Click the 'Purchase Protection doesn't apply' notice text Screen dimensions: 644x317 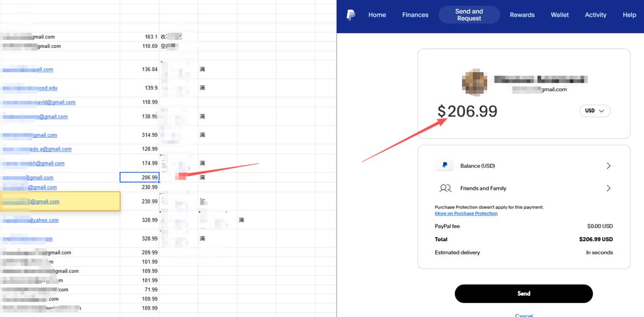(489, 207)
